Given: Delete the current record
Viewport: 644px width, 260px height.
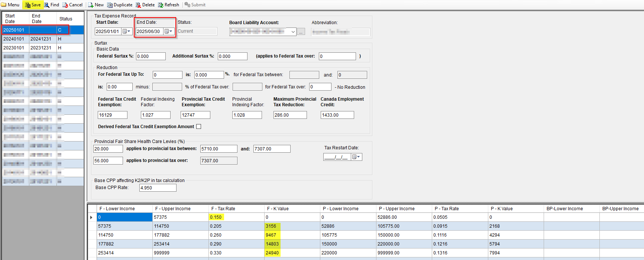Looking at the screenshot, I should (x=145, y=5).
